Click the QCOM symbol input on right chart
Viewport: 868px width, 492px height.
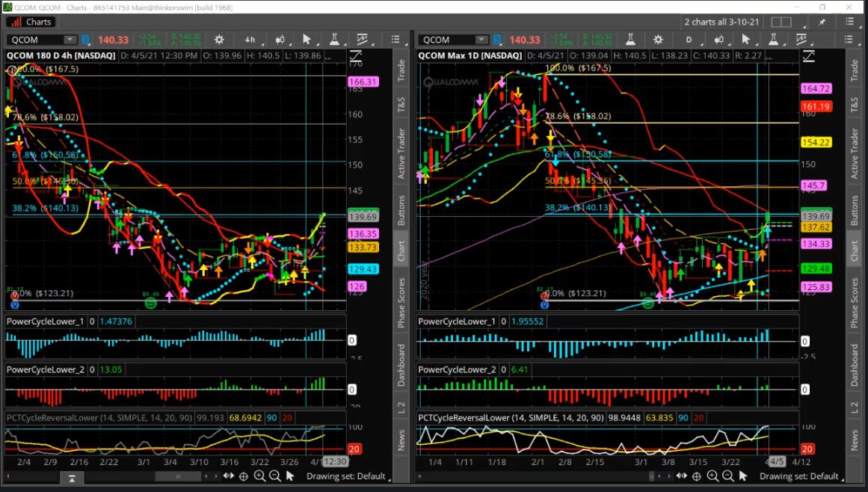tap(448, 40)
